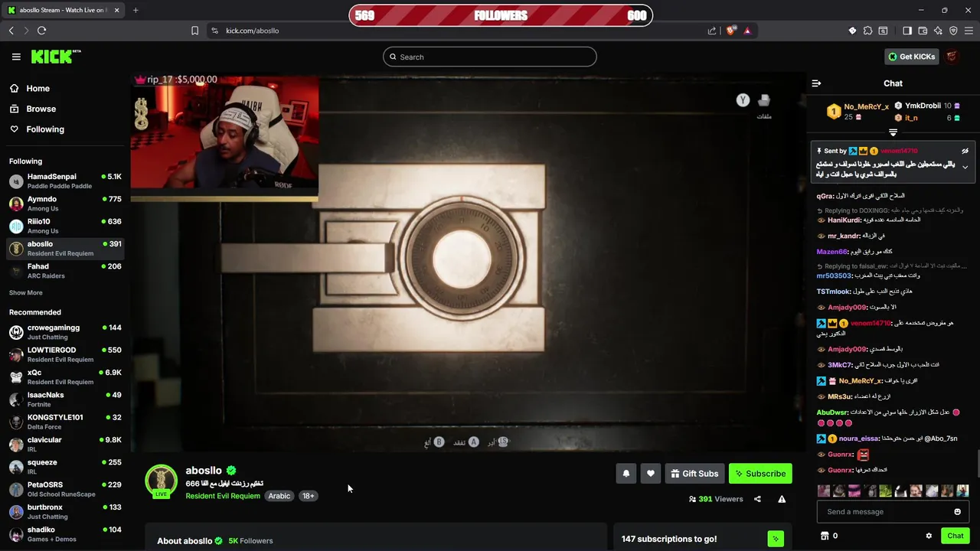The image size is (980, 551).
Task: Unpin the pinned chat message
Action: [965, 151]
